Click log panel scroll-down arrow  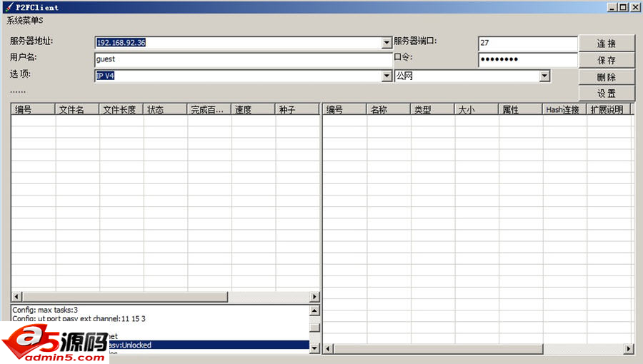[314, 348]
